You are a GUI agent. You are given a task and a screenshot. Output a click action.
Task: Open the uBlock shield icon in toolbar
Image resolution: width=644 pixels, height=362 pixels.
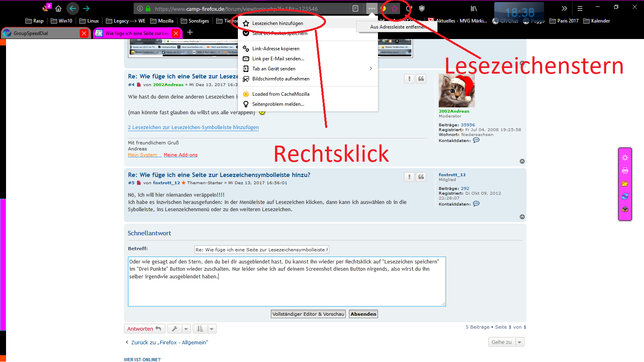click(422, 8)
